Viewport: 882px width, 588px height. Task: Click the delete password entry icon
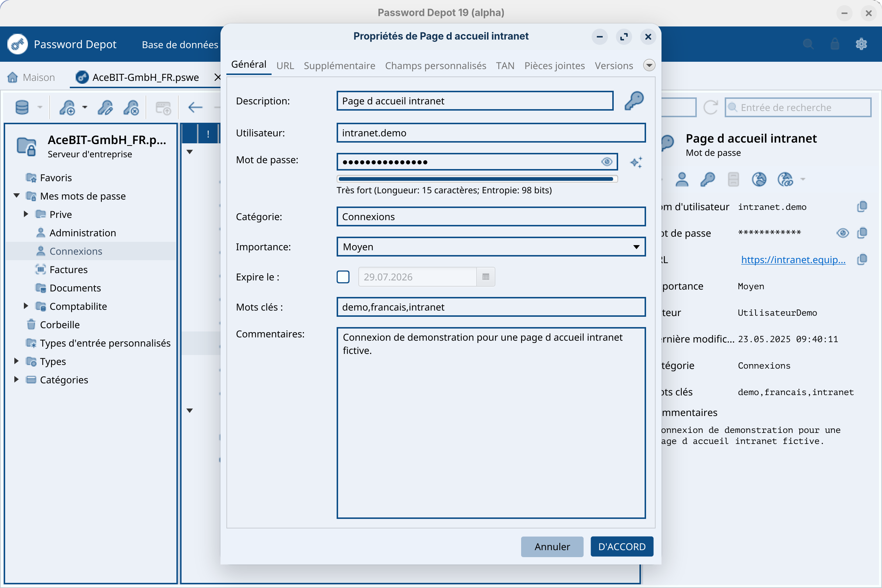131,108
